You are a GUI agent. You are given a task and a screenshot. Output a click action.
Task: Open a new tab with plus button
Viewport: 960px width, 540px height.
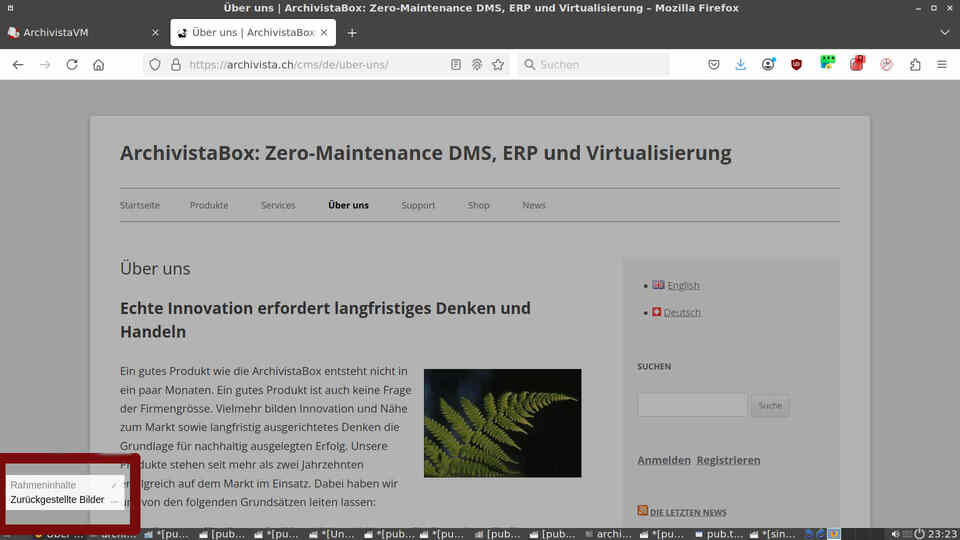pyautogui.click(x=351, y=33)
